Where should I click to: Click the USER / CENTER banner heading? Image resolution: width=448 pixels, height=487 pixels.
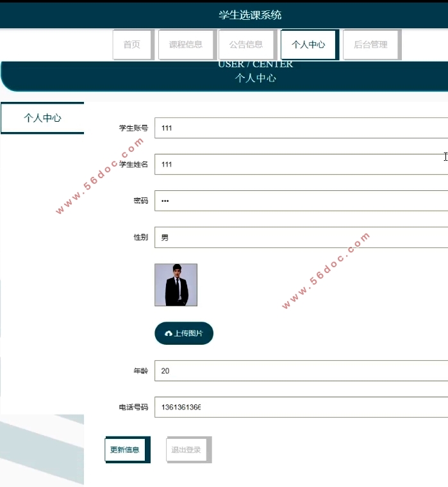pyautogui.click(x=255, y=64)
